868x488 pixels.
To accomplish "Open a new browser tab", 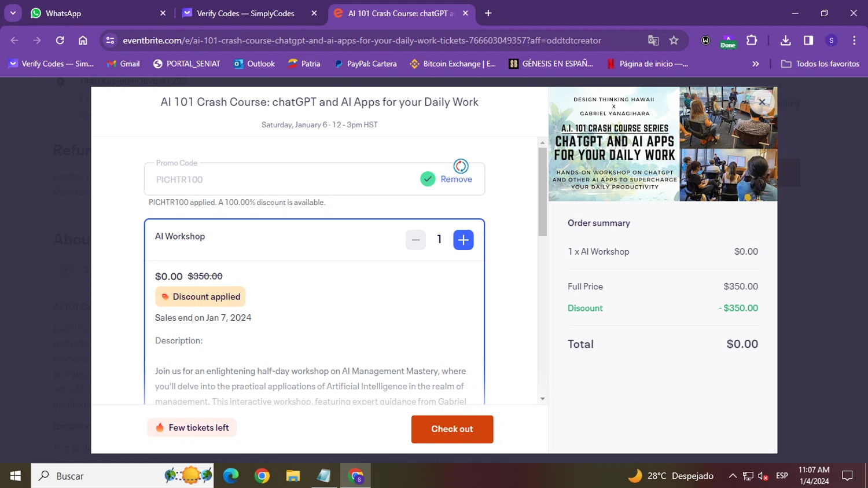I will coord(488,13).
